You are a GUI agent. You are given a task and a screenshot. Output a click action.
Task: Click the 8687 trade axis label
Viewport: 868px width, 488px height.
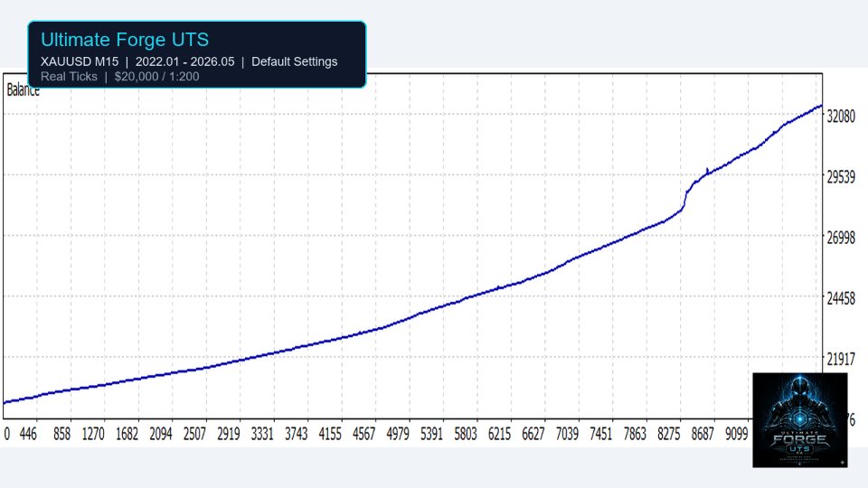pyautogui.click(x=703, y=434)
